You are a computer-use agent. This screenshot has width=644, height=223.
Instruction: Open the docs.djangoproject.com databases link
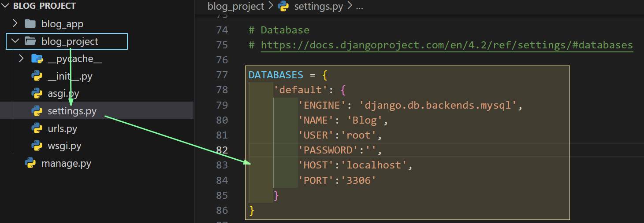447,45
